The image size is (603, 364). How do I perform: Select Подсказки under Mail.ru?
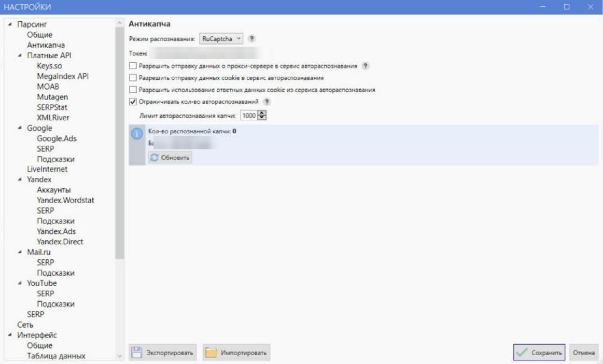[x=56, y=273]
